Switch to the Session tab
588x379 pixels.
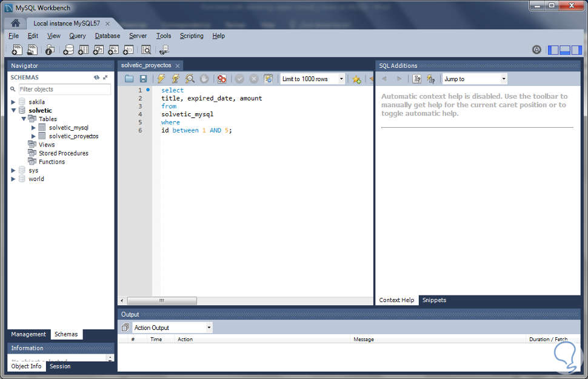[59, 366]
